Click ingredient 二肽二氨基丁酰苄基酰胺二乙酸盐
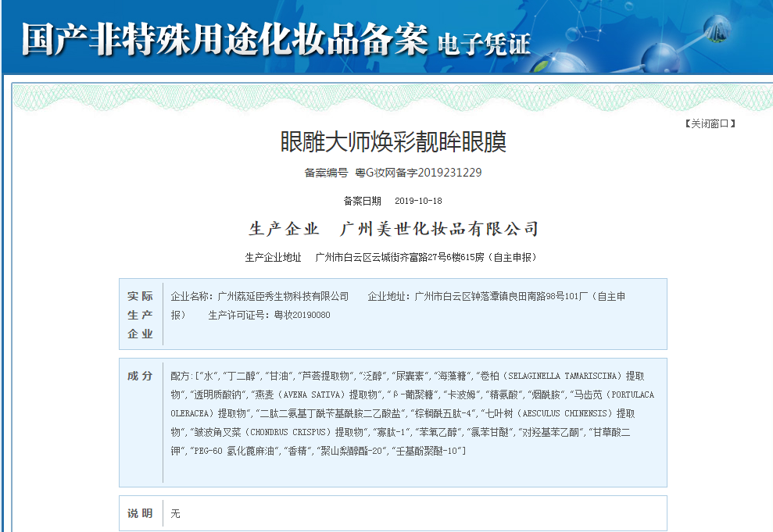773x532 pixels. pyautogui.click(x=331, y=413)
